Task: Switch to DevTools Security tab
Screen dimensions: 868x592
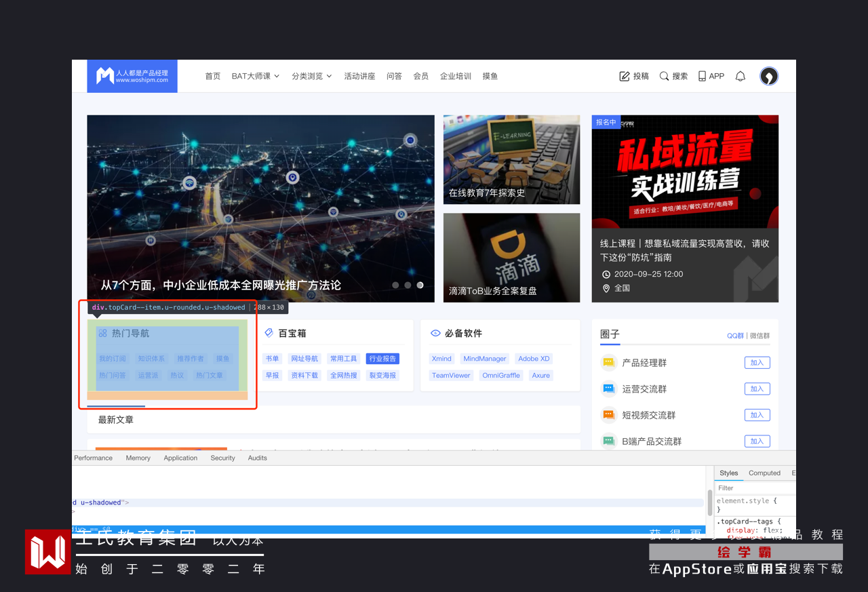Action: [222, 458]
